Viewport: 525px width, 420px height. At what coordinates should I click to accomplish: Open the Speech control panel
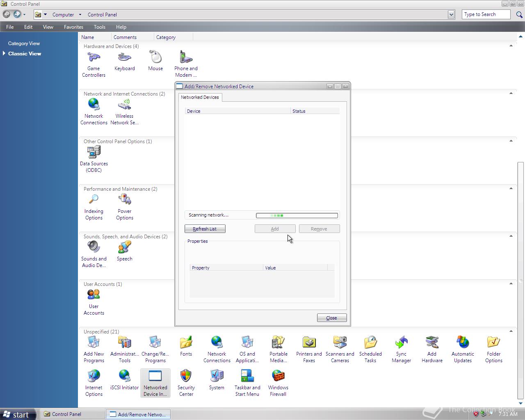pyautogui.click(x=124, y=250)
